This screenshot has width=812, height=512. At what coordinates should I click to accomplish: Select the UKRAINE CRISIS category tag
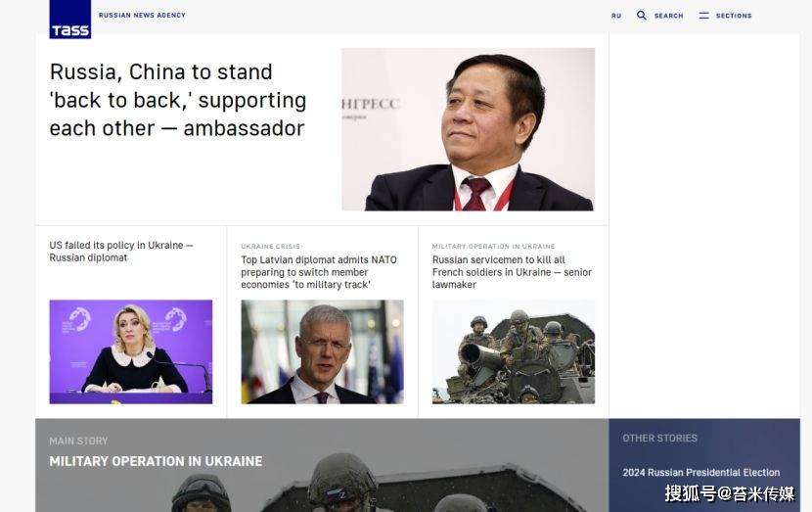[270, 246]
